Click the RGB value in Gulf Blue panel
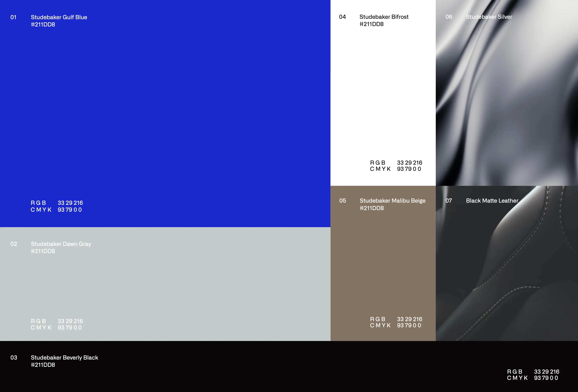This screenshot has width=578, height=392. tap(70, 203)
